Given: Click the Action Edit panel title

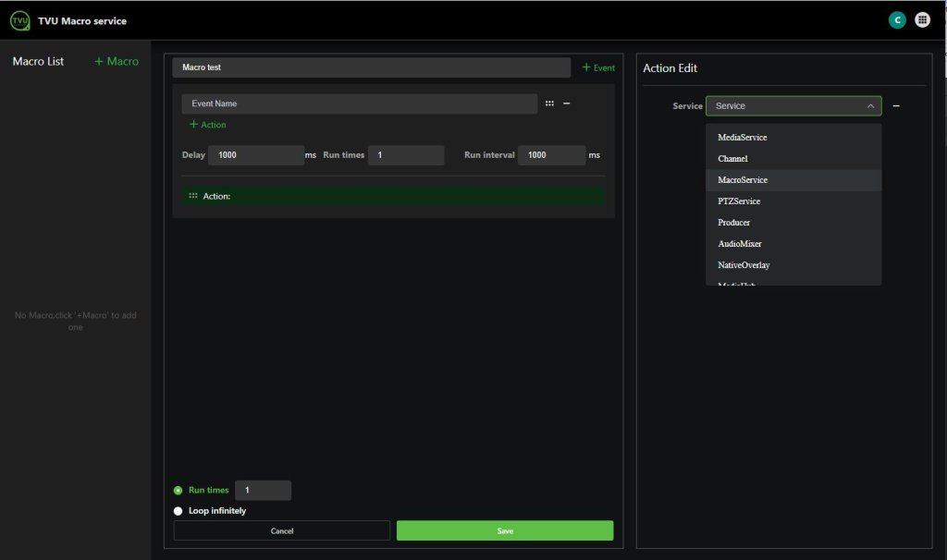Looking at the screenshot, I should click(x=670, y=67).
